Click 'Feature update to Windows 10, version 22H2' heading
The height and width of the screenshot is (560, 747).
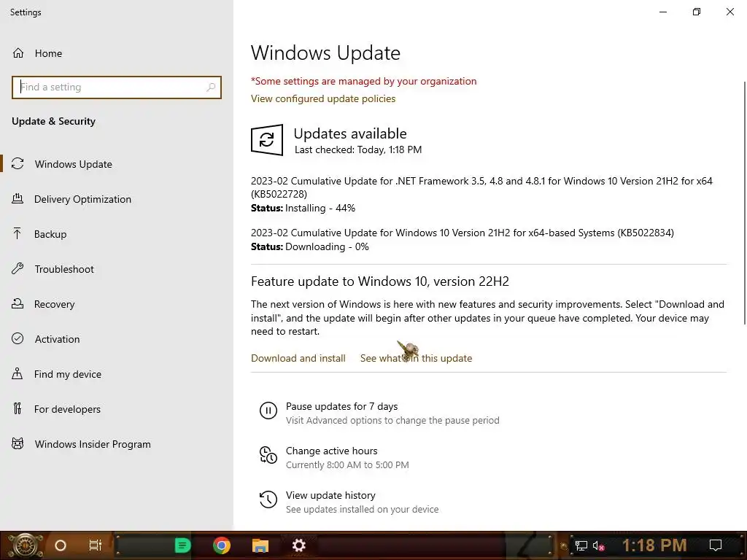[x=379, y=281]
